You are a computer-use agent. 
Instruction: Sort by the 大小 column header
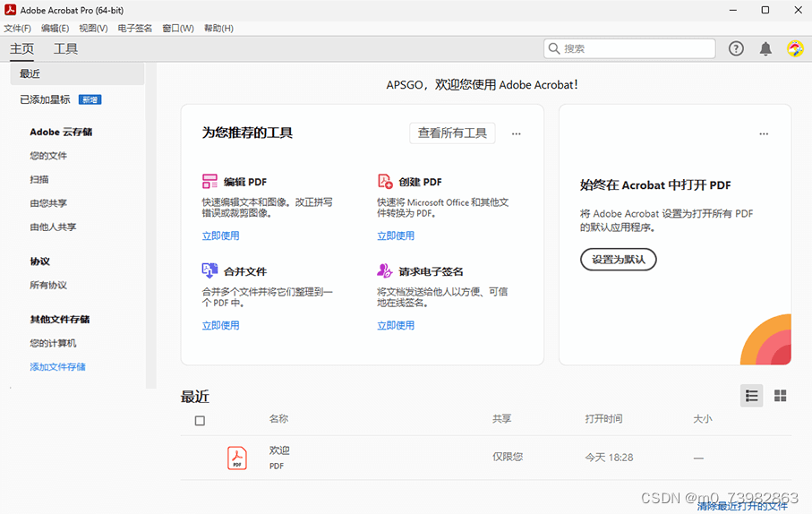coord(703,419)
